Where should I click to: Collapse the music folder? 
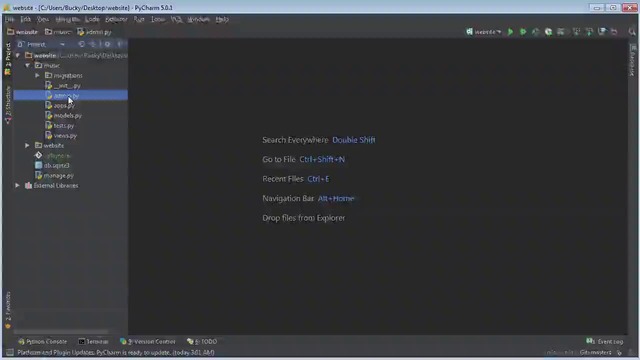27,65
